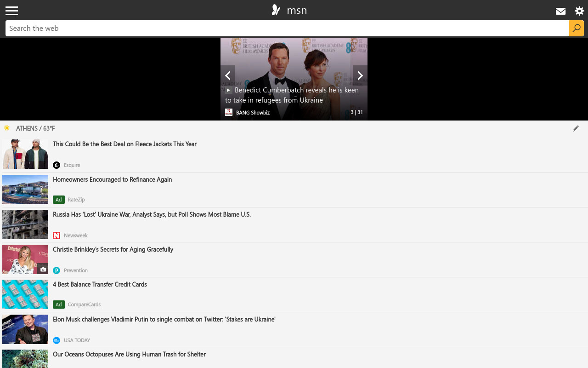This screenshot has width=588, height=368.
Task: Click the 3 | 31 slide counter
Action: tap(356, 112)
